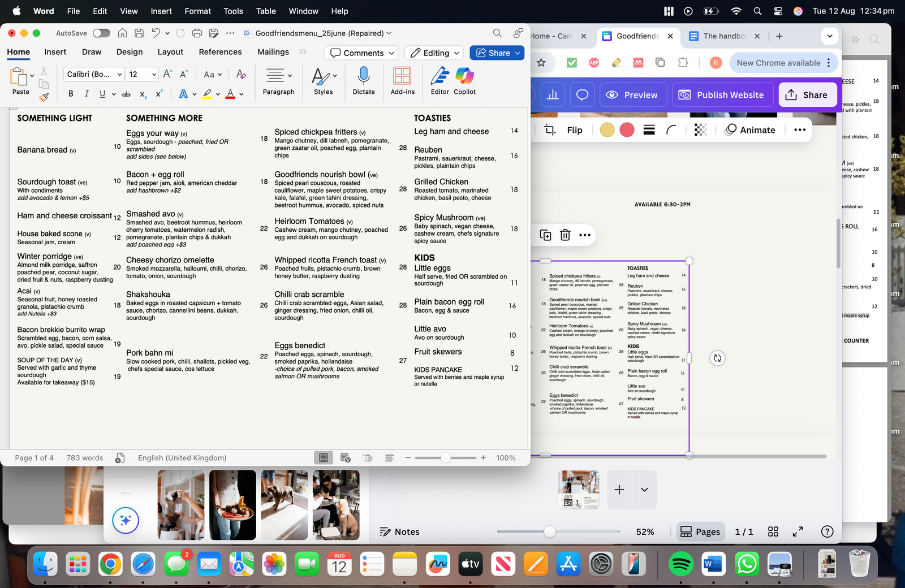Open Canva help question mark
The height and width of the screenshot is (588, 905).
point(827,531)
